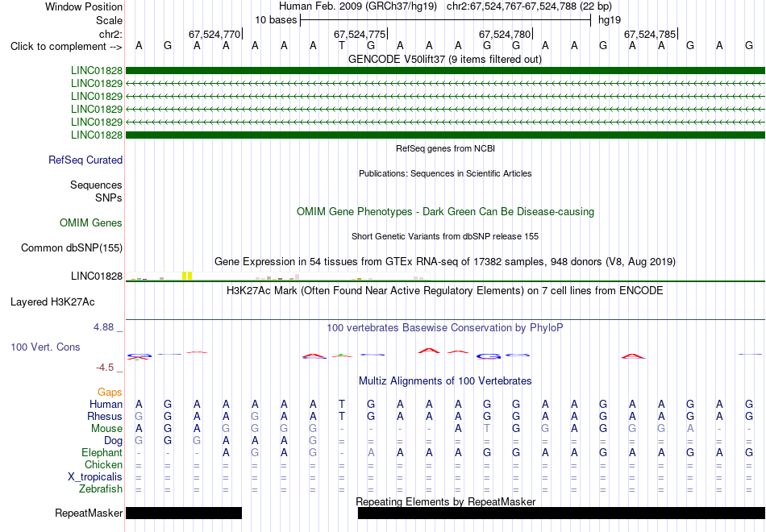Viewport: 766px width, 532px height.
Task: Open the GENCODE V50lift37 track title
Action: [x=445, y=60]
